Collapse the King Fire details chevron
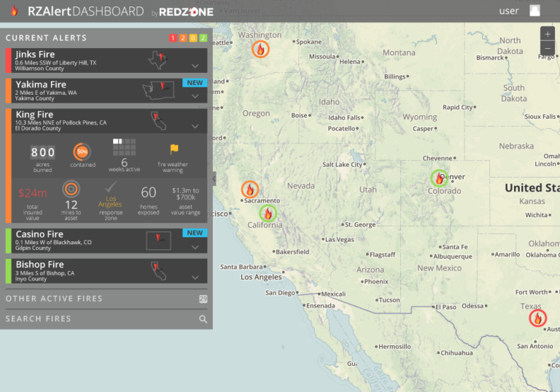 coord(195,126)
